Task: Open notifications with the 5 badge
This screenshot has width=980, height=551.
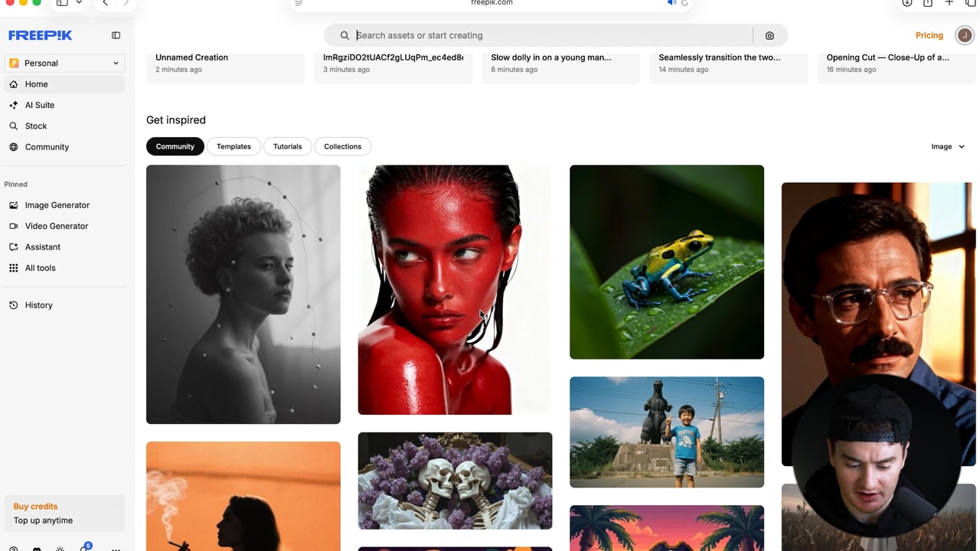Action: click(x=84, y=548)
